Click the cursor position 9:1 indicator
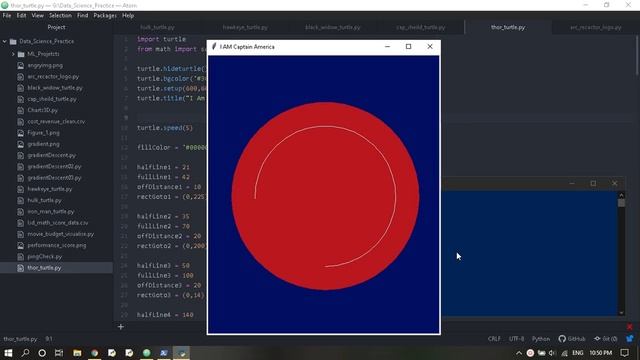This screenshot has height=360, width=640. coord(49,339)
